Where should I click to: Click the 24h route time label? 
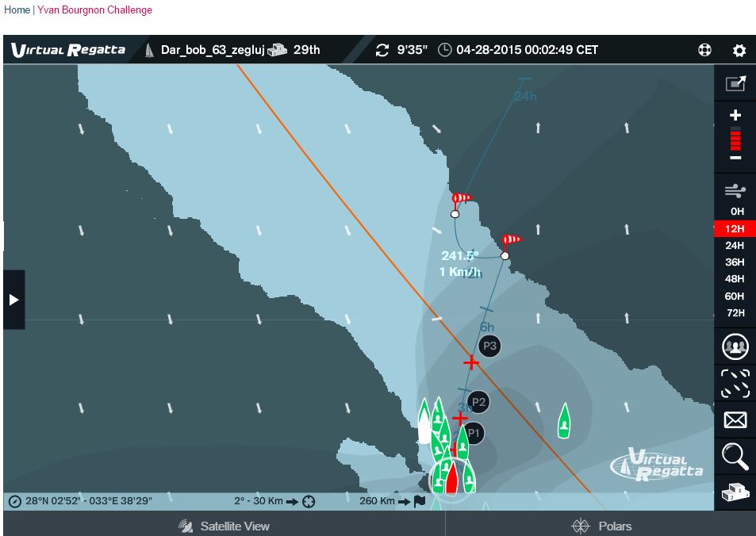525,97
